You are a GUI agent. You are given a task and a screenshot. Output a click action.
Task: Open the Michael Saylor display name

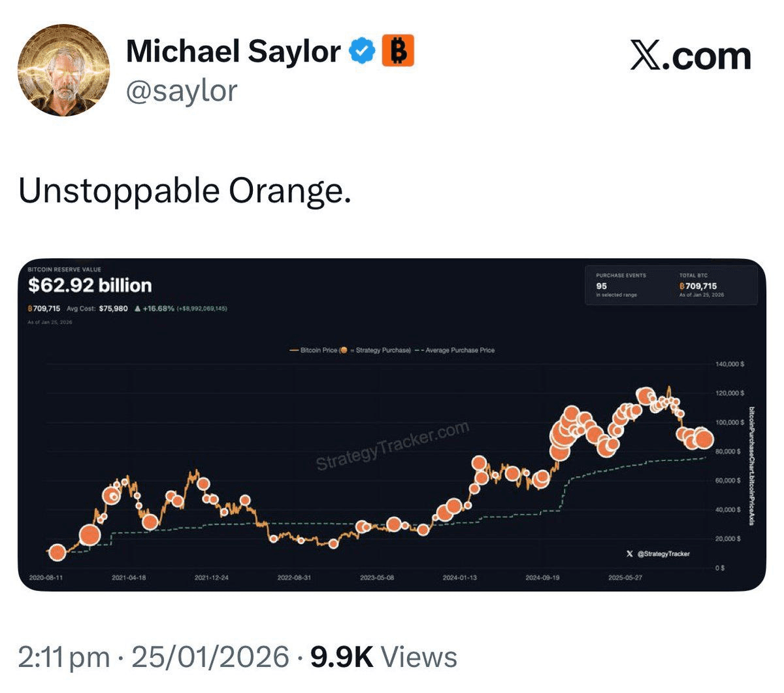tap(233, 52)
